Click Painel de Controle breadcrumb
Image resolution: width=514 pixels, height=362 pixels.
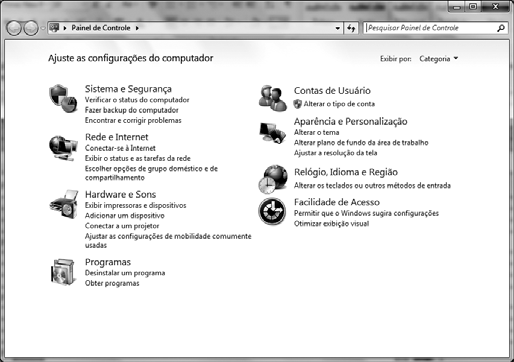(x=101, y=28)
